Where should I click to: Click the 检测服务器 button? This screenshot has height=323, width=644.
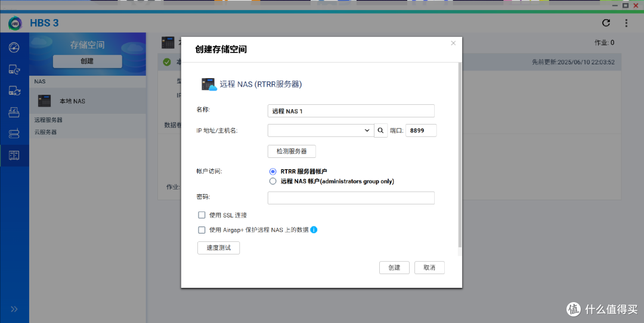point(292,151)
